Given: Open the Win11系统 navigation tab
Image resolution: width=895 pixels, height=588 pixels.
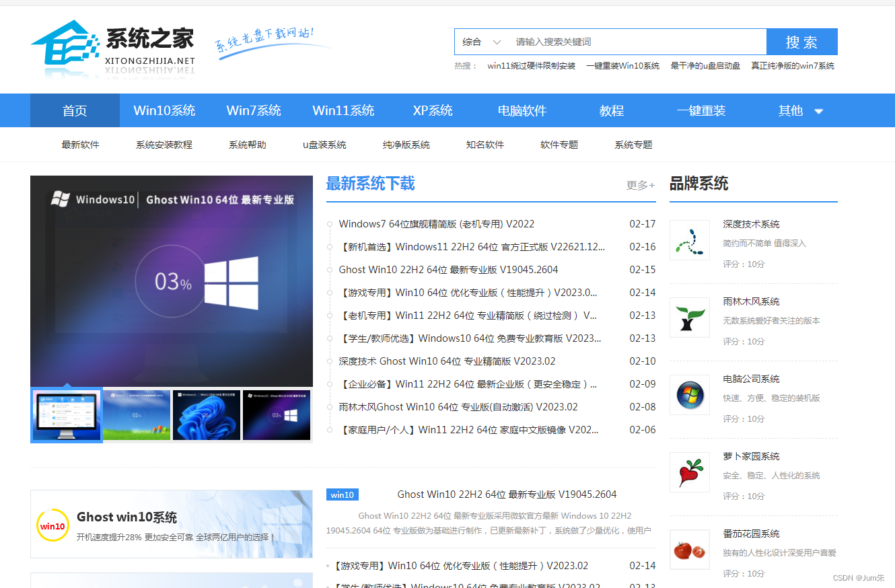Looking at the screenshot, I should pos(343,110).
